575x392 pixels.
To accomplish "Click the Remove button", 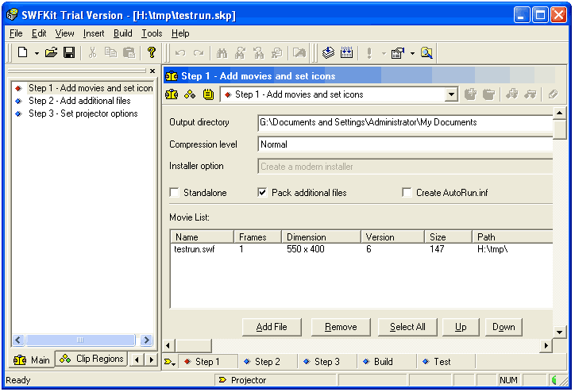I will [x=341, y=327].
